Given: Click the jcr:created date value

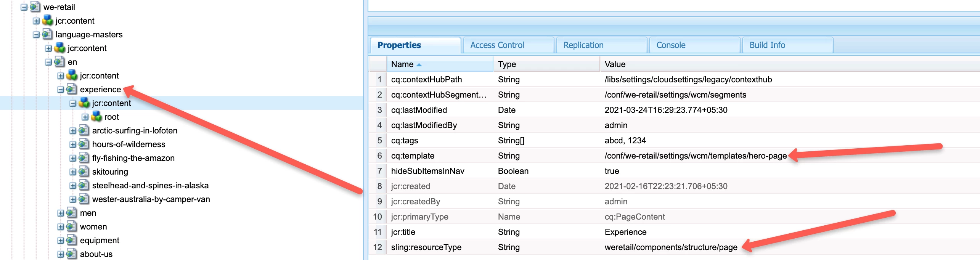Looking at the screenshot, I should tap(666, 186).
